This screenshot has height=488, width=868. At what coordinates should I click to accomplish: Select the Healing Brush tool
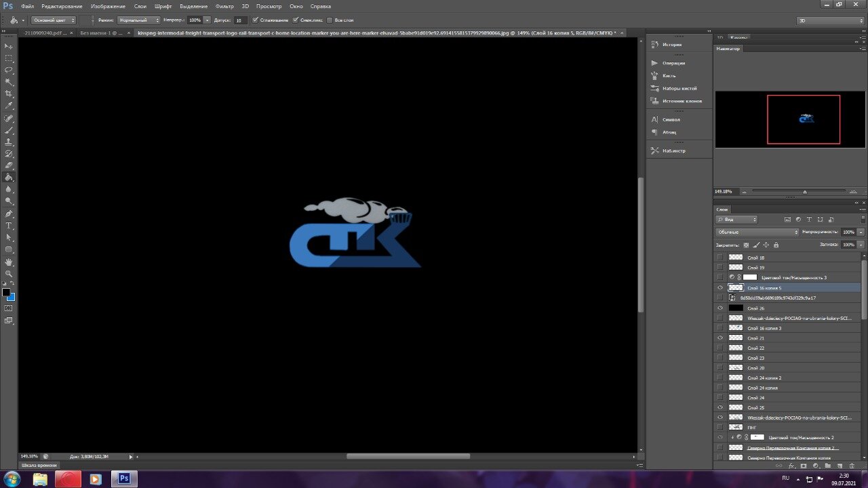(x=9, y=119)
